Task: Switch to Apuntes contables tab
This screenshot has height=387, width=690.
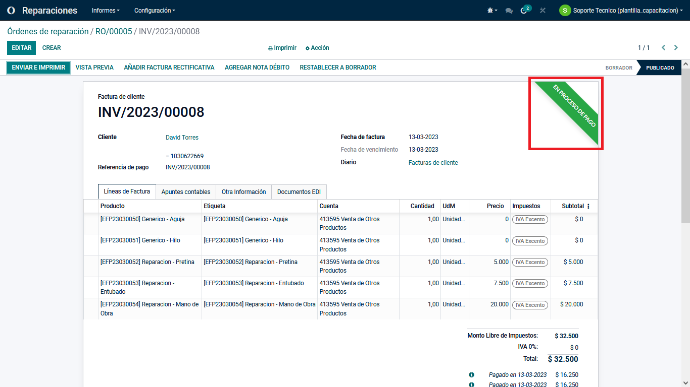Action: coord(186,192)
